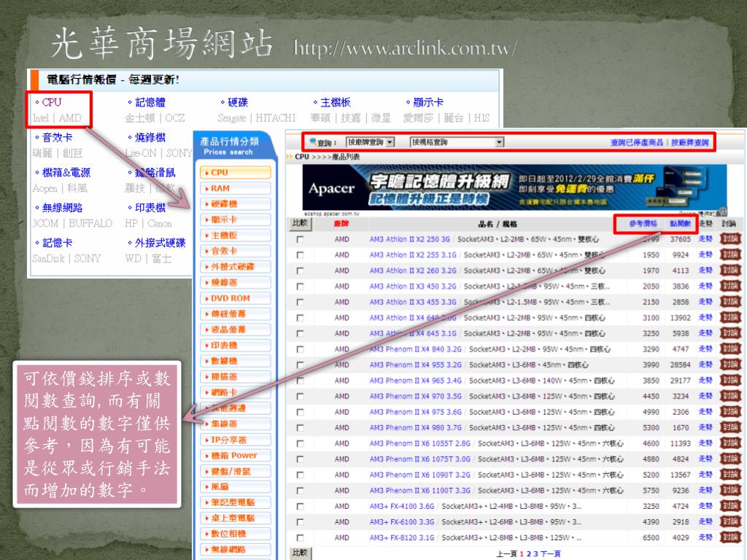Click 走勢 link for FX-6100 row
Image resolution: width=747 pixels, height=560 pixels.
point(705,522)
